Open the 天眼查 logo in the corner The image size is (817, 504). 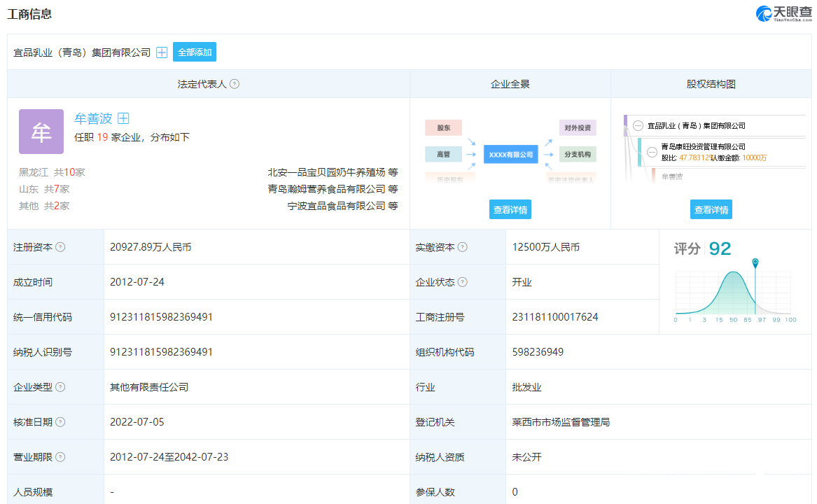pos(783,13)
